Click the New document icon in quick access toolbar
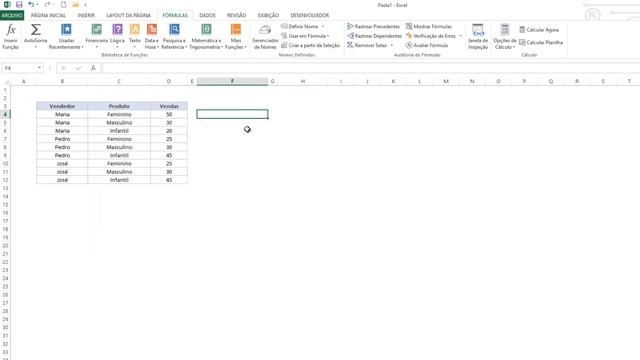The height and width of the screenshot is (360, 640). [x=63, y=4]
